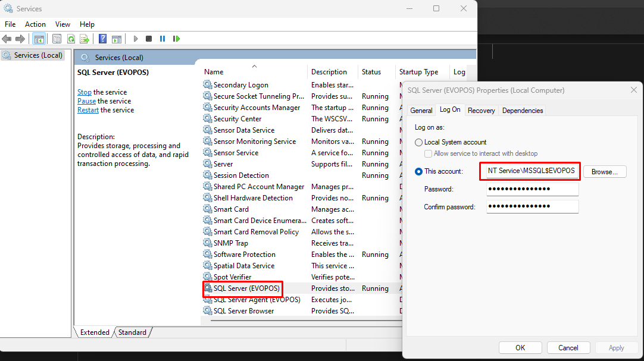Select the SQL Server Agent (EVOPOS) row
The height and width of the screenshot is (361, 644).
coord(302,300)
